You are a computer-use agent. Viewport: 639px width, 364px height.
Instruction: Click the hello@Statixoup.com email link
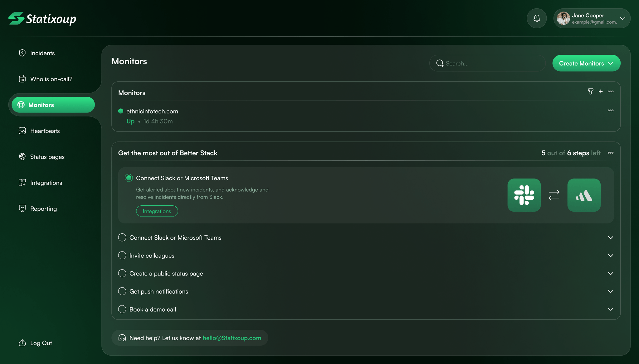click(x=232, y=338)
